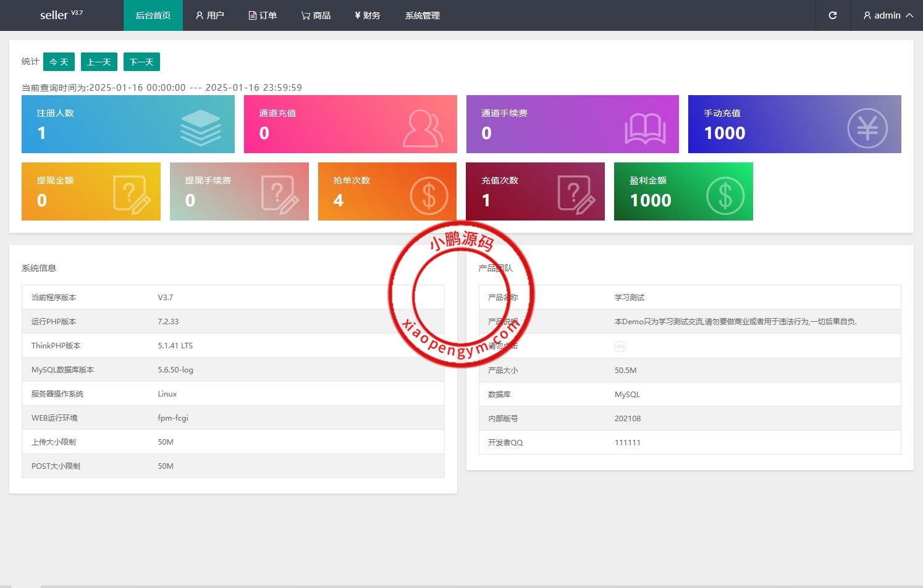923x588 pixels.
Task: Click the book icon on 通道手续费 card
Action: point(644,128)
